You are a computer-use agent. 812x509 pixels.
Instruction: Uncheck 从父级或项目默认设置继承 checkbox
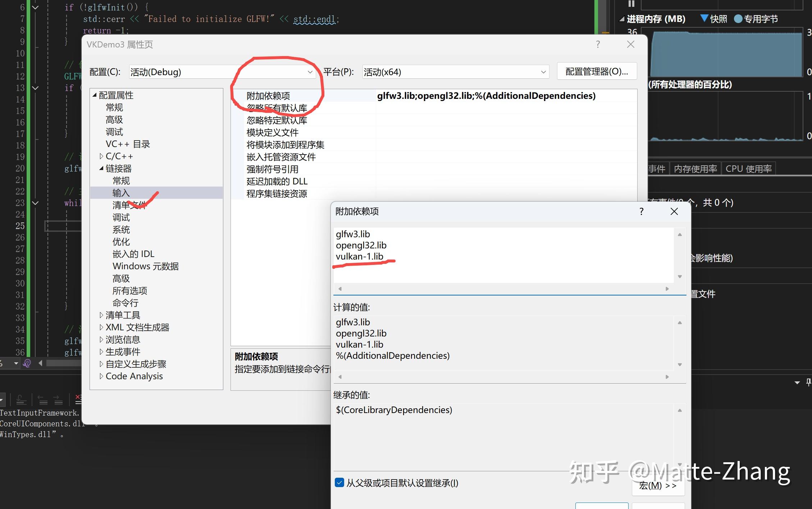(339, 483)
